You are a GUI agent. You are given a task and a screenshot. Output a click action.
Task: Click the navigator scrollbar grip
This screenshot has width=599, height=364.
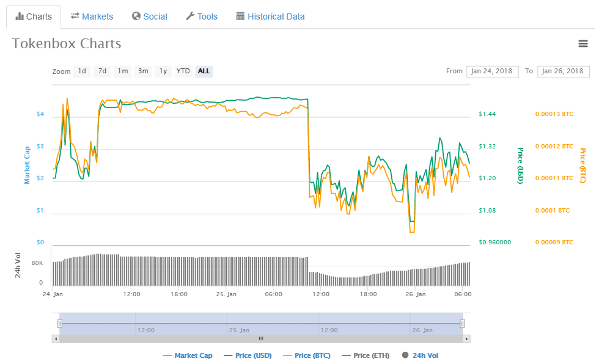[261, 339]
